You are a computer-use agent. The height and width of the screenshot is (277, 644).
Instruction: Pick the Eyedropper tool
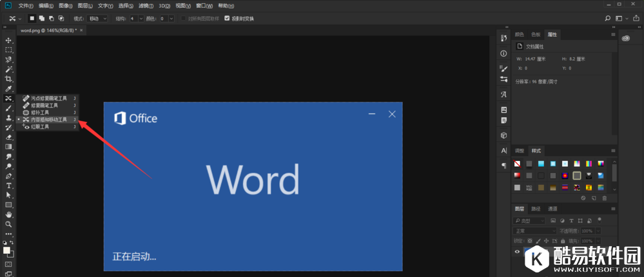(x=8, y=88)
